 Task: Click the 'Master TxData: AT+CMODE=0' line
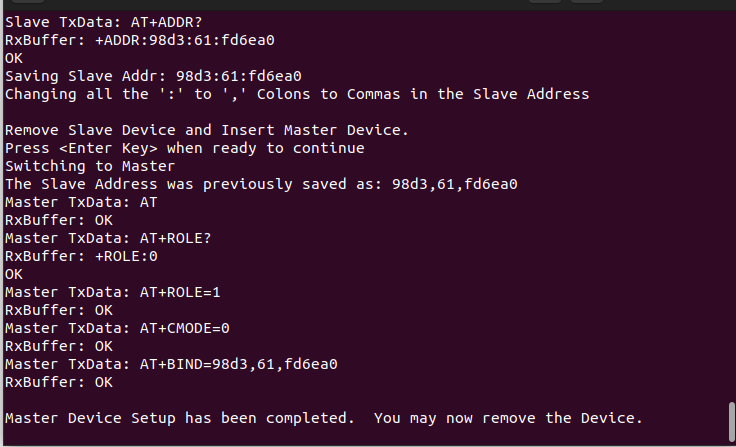point(117,328)
